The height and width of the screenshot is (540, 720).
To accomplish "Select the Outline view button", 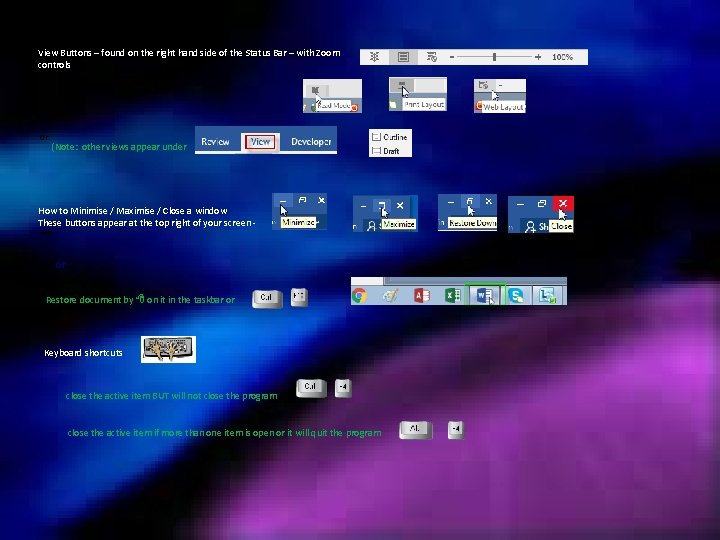I will click(390, 137).
